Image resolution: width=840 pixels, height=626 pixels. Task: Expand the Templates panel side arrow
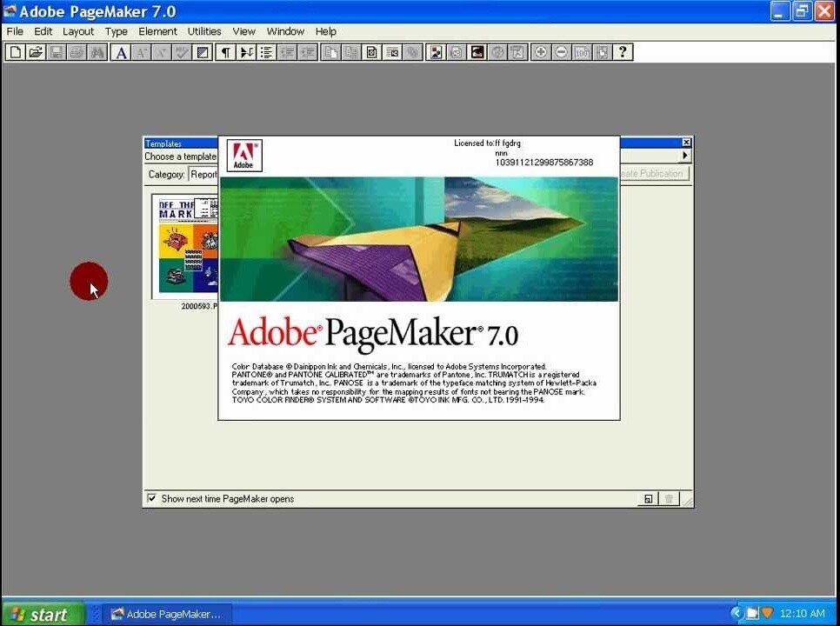(684, 155)
